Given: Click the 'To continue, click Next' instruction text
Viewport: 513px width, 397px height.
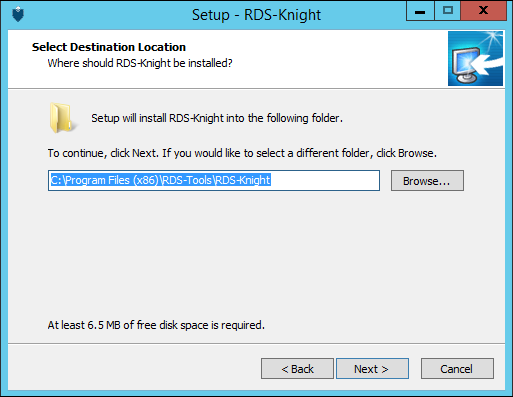Looking at the screenshot, I should 242,153.
